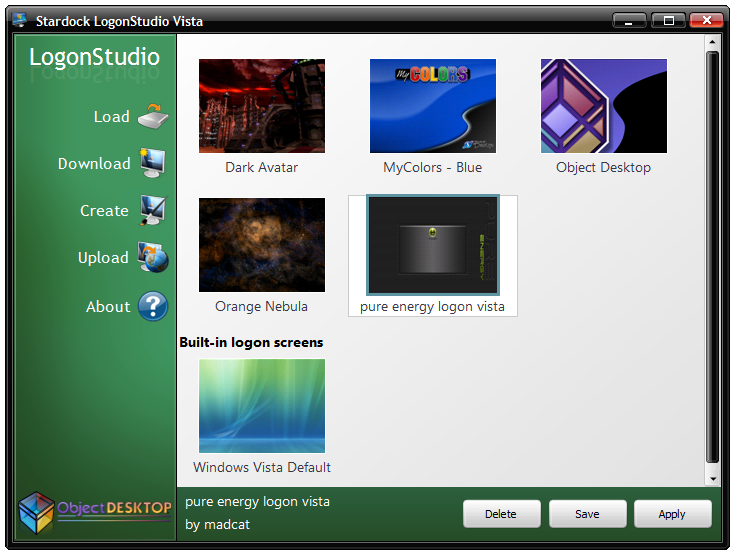The height and width of the screenshot is (557, 736).
Task: Click the LogonStudio title logo
Action: pyautogui.click(x=94, y=57)
